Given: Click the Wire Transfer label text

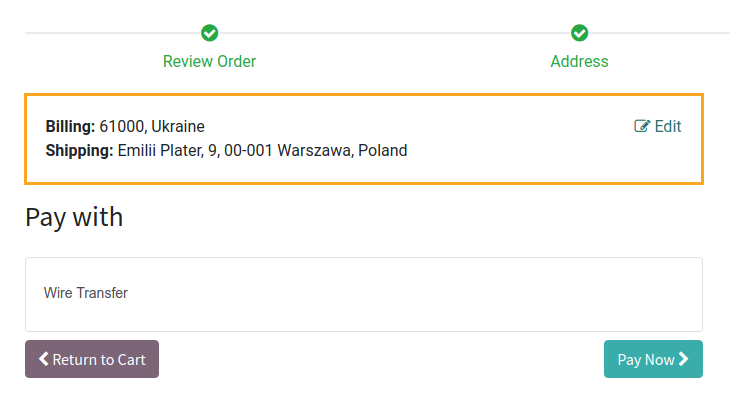Looking at the screenshot, I should [x=86, y=293].
